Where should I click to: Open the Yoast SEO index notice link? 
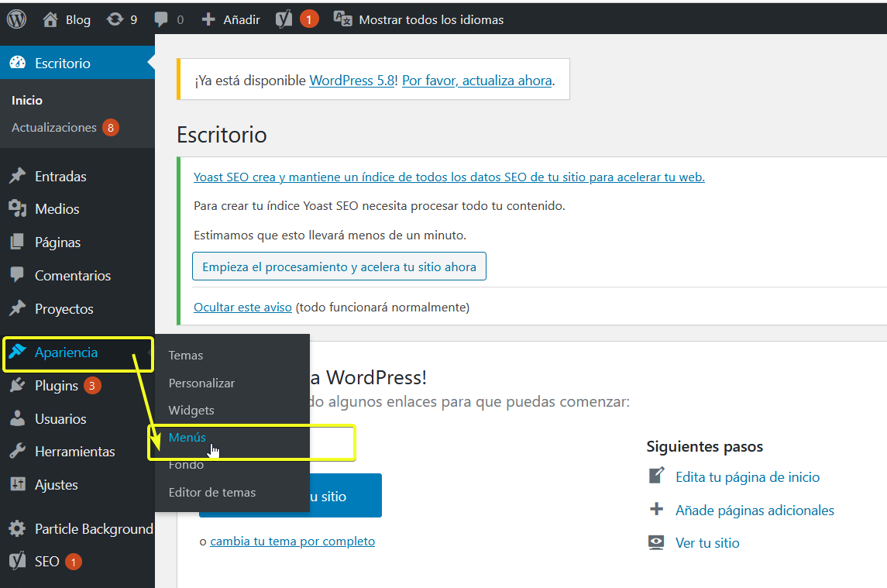449,177
